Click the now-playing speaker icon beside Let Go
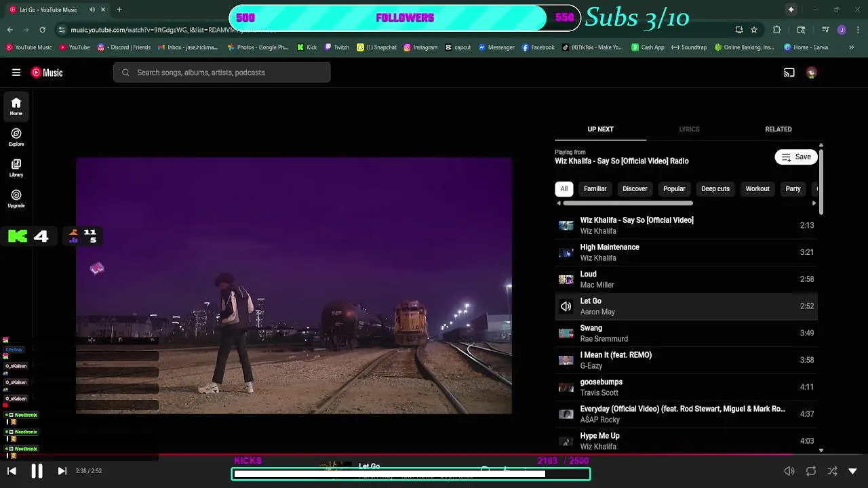The height and width of the screenshot is (488, 868). point(566,306)
